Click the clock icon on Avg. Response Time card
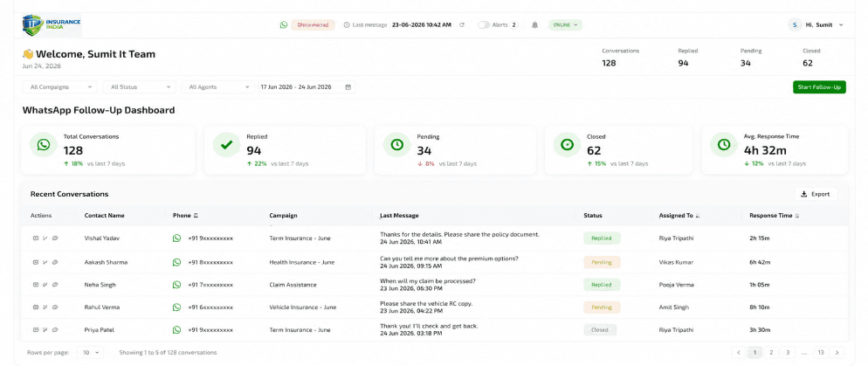The image size is (868, 366). [724, 144]
